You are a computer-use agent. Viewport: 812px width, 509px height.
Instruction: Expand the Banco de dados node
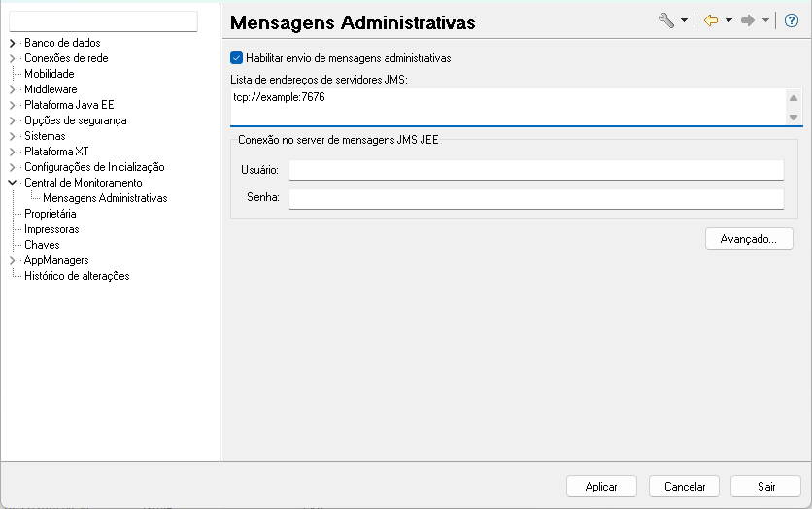coord(12,43)
